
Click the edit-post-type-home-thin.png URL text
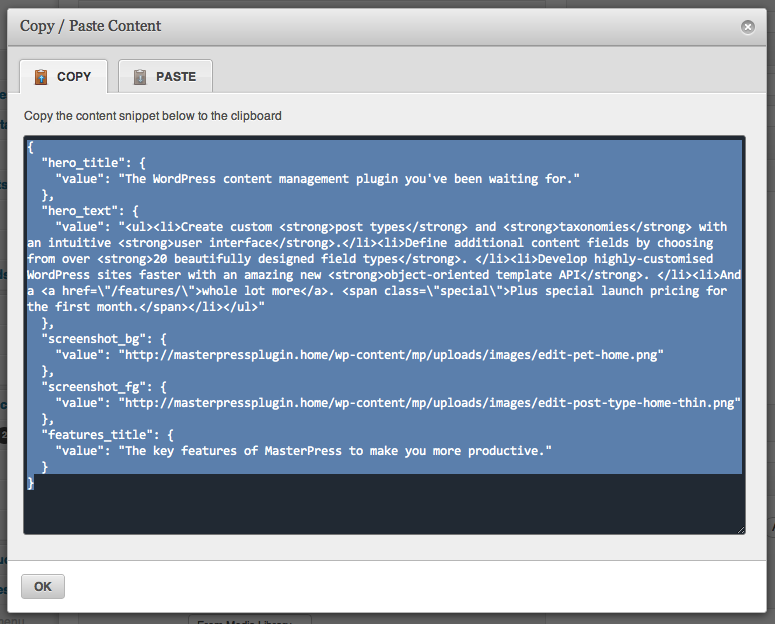click(430, 403)
